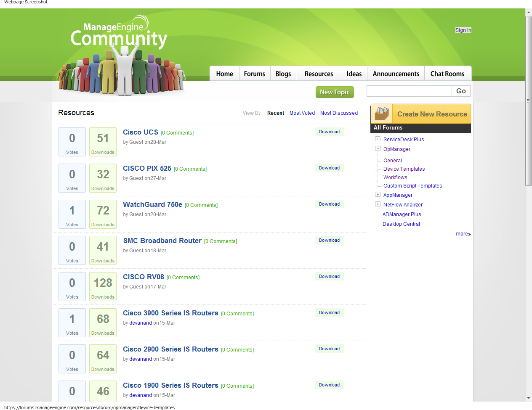Click the Go search button
Viewport: 532px width, 410px height.
coord(461,91)
